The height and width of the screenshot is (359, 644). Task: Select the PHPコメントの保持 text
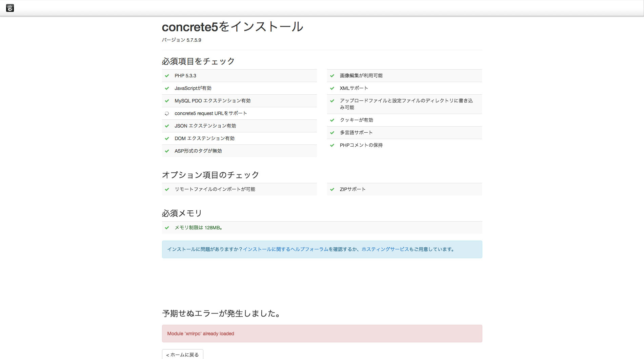(x=361, y=145)
